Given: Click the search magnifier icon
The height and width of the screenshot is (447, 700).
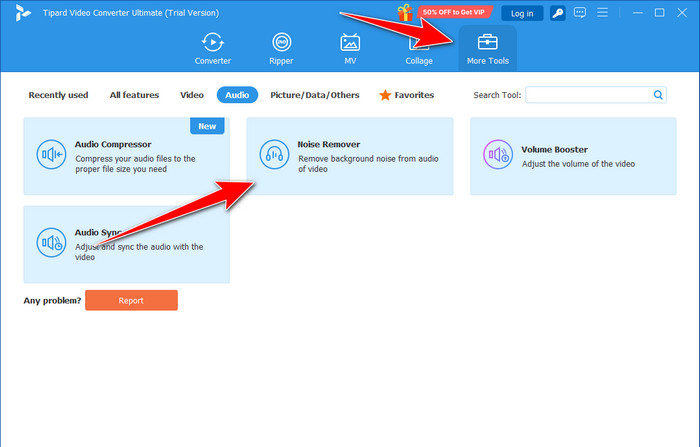Looking at the screenshot, I should tap(658, 95).
